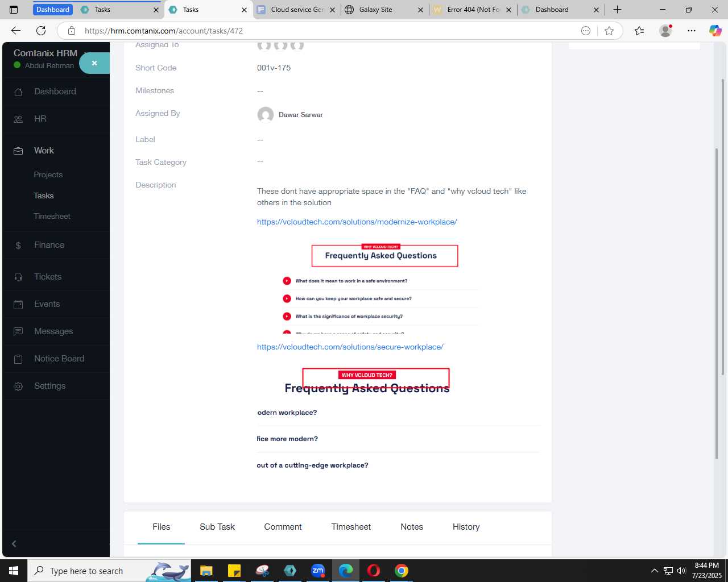The image size is (728, 582).
Task: Collapse sidebar using bottom-left chevron
Action: pos(14,544)
